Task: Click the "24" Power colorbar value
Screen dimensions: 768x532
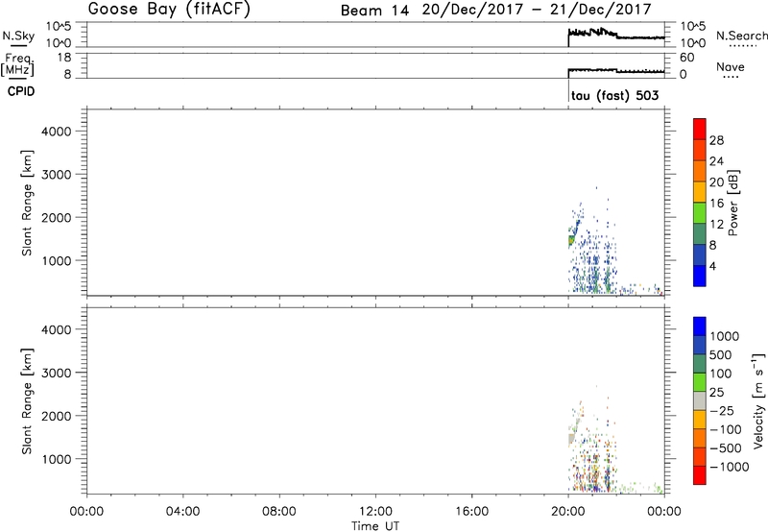Action: [716, 161]
